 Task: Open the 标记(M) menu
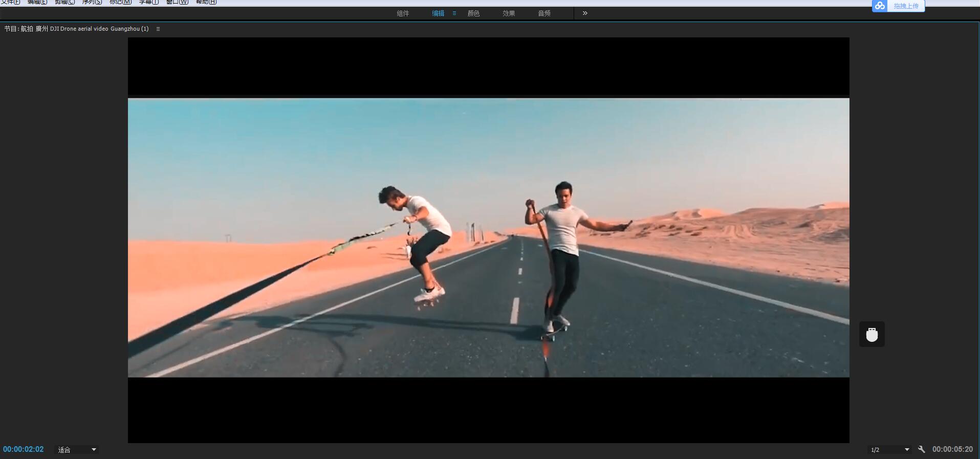(120, 2)
